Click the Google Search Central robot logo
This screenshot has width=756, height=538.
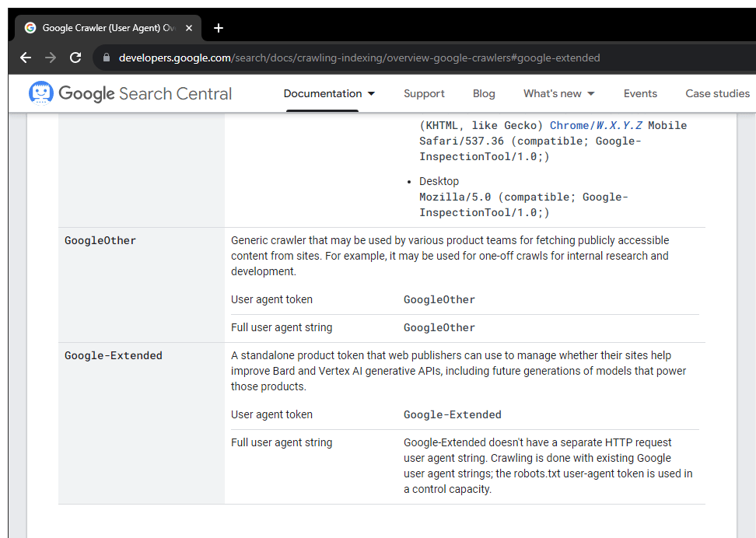pyautogui.click(x=40, y=93)
